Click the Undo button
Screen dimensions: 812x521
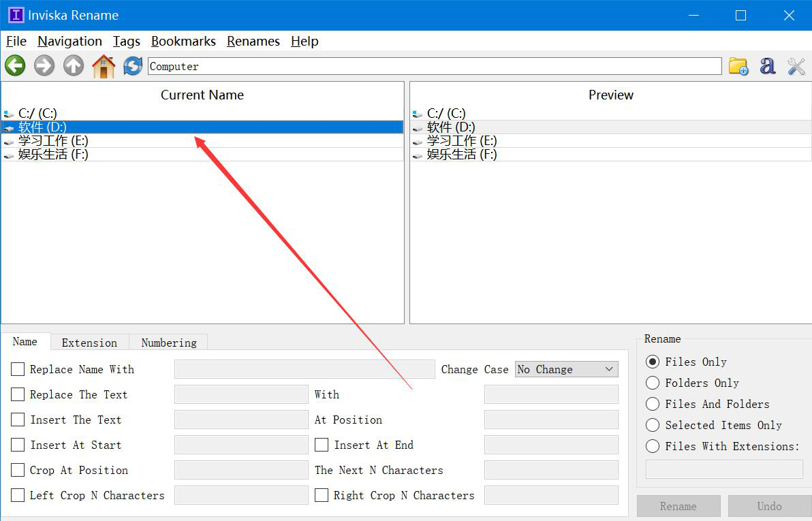pyautogui.click(x=770, y=506)
